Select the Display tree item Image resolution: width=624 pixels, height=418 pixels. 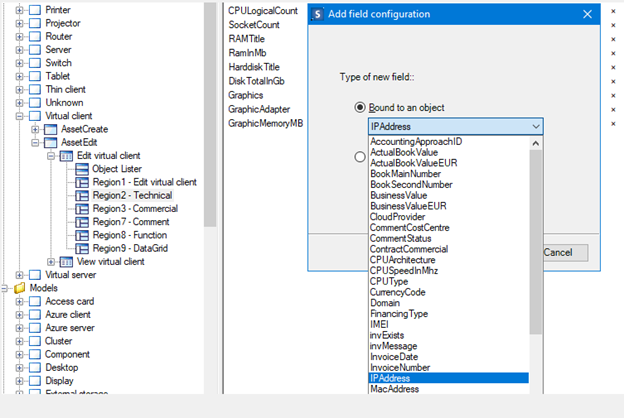pyautogui.click(x=59, y=381)
